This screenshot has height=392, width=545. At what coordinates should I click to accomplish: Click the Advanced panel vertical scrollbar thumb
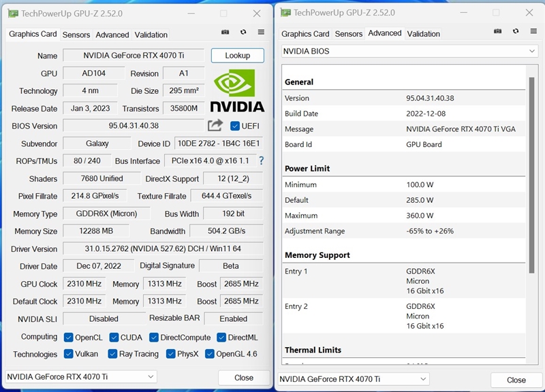(531, 176)
